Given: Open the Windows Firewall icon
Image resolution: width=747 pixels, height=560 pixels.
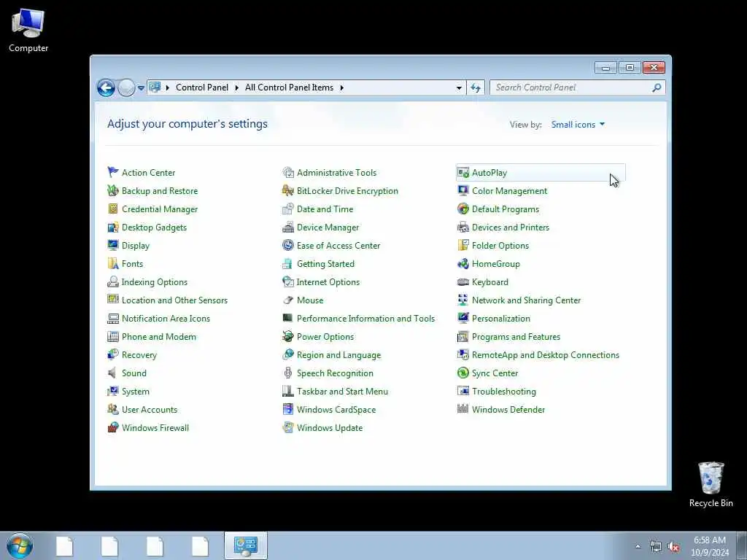Looking at the screenshot, I should coord(113,427).
